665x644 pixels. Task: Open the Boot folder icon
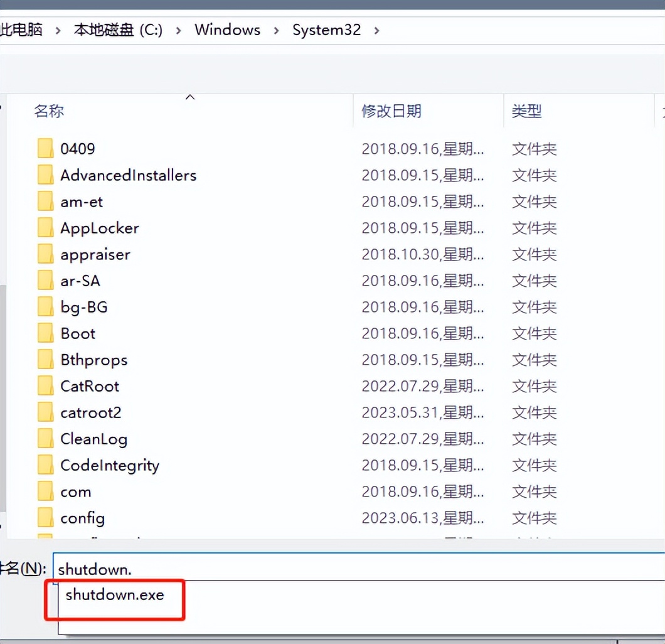tap(45, 333)
